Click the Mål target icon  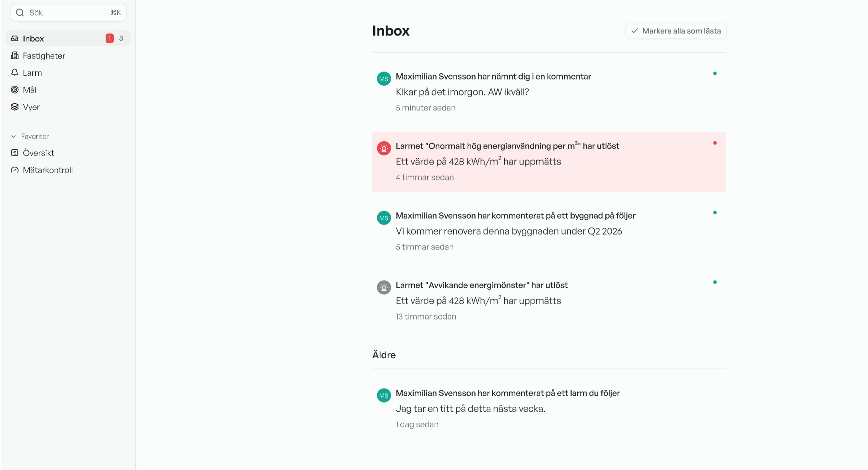click(x=15, y=90)
